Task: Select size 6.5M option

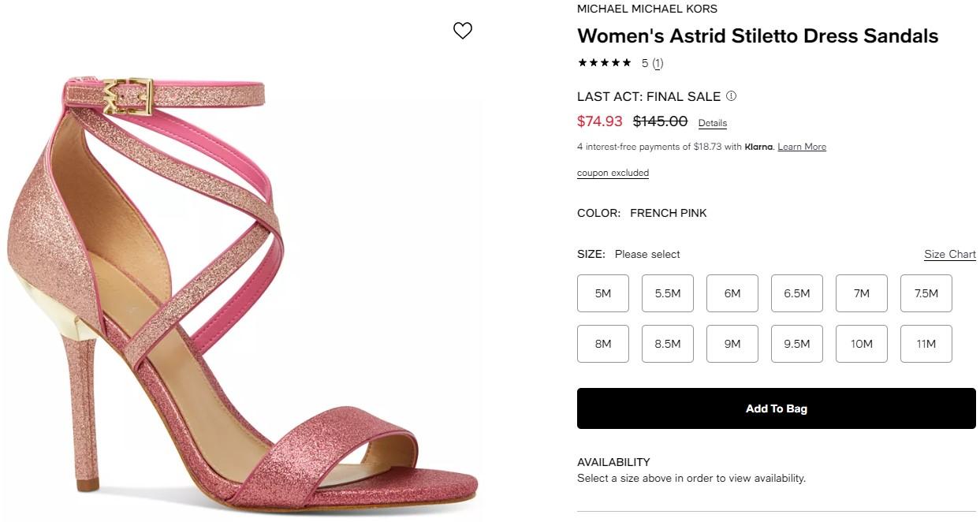Action: pyautogui.click(x=797, y=293)
